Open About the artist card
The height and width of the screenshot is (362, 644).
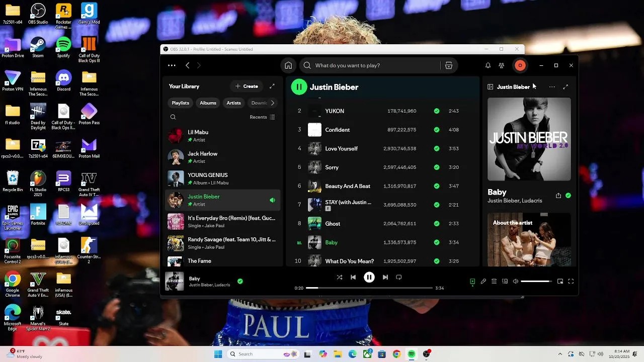pos(529,240)
